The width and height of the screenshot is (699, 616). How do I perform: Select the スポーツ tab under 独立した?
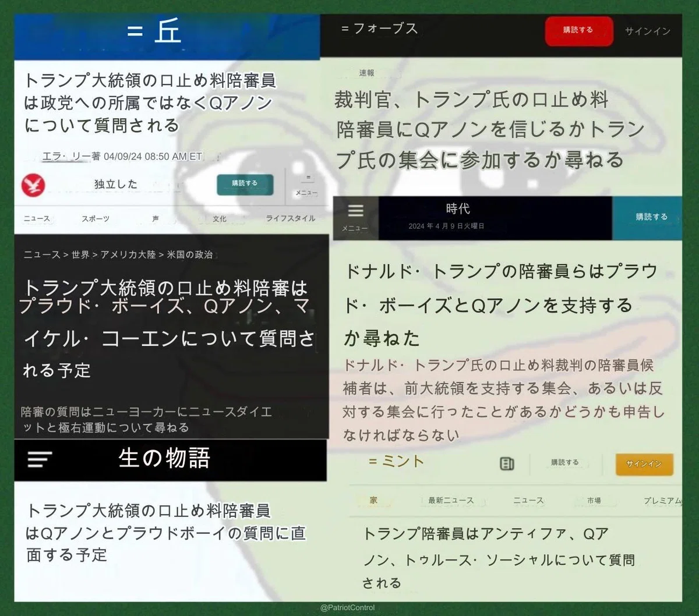click(x=96, y=218)
